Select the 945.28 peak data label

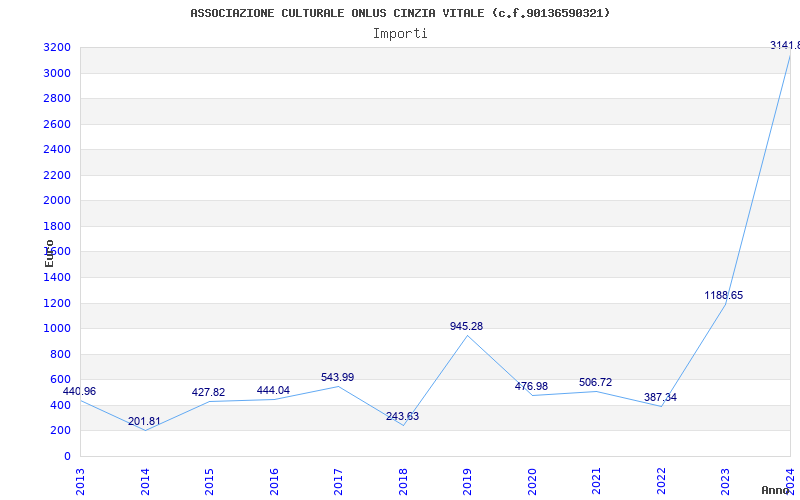pos(466,327)
